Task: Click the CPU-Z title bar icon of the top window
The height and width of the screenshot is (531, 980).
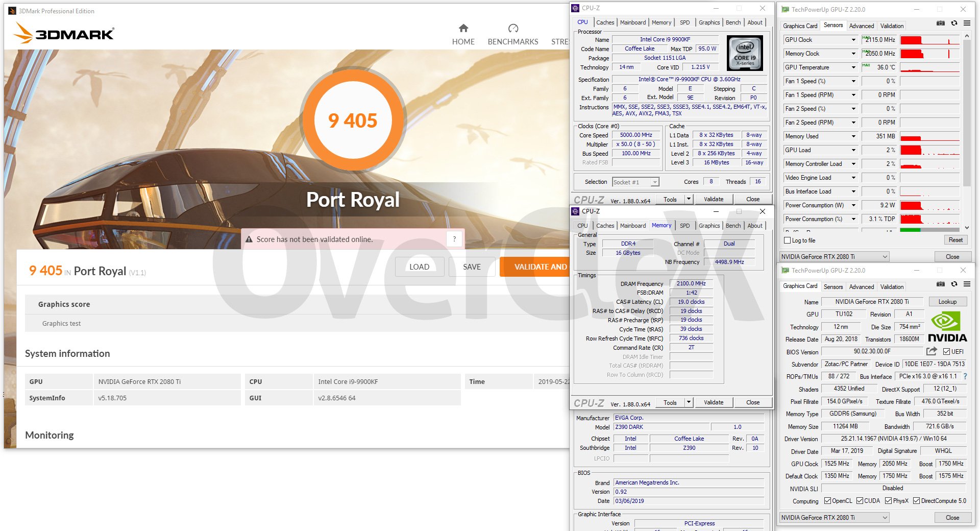Action: point(575,8)
